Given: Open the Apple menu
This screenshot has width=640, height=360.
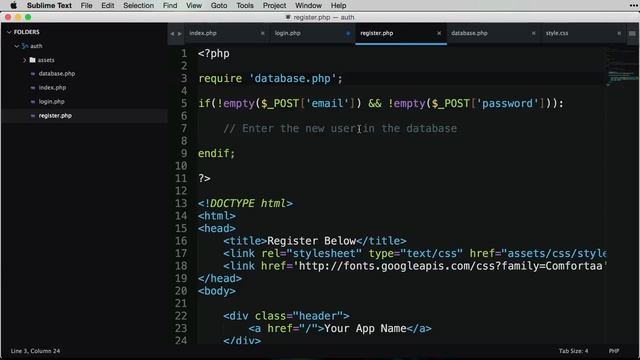Looking at the screenshot, I should pos(13,5).
